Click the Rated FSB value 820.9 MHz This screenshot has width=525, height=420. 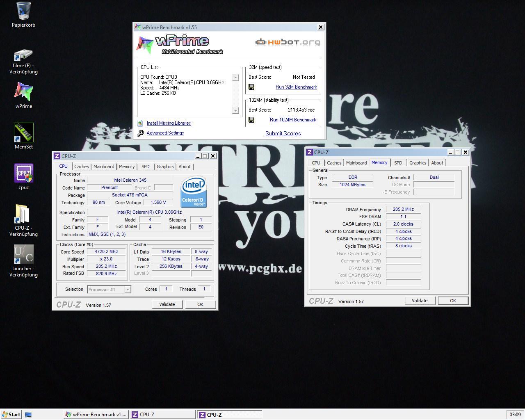pyautogui.click(x=107, y=274)
